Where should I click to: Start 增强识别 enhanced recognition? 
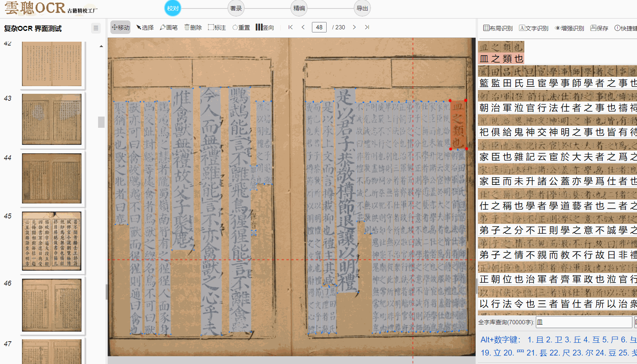(569, 28)
